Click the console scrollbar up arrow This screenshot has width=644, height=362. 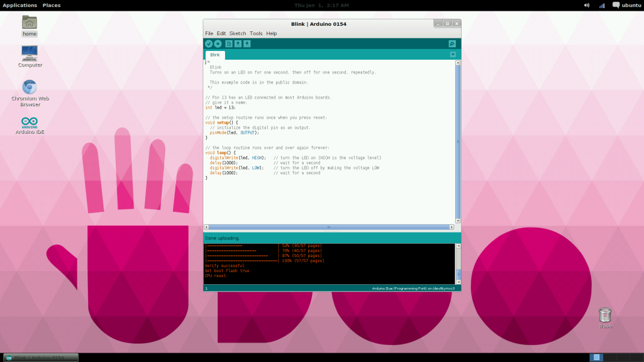(x=458, y=246)
